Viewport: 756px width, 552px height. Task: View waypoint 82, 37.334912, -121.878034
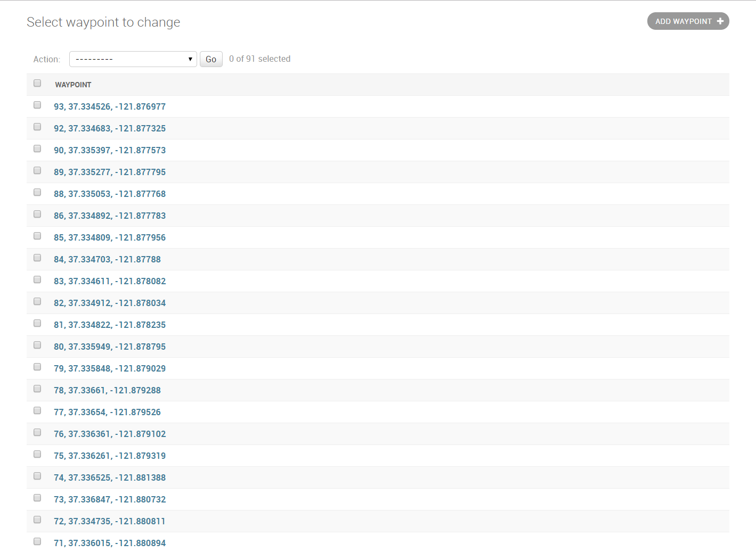point(110,303)
